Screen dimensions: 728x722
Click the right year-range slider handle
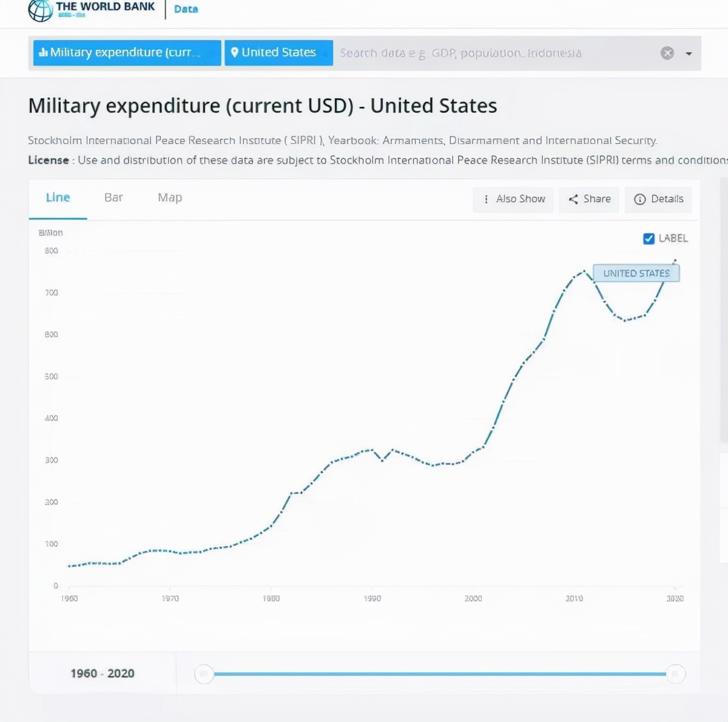(675, 673)
